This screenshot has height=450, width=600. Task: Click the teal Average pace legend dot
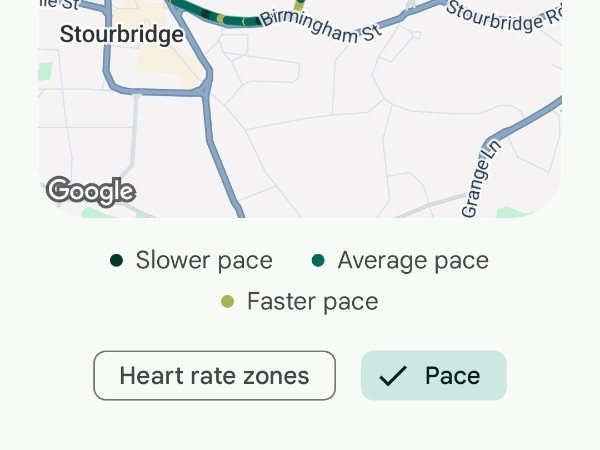click(x=318, y=261)
